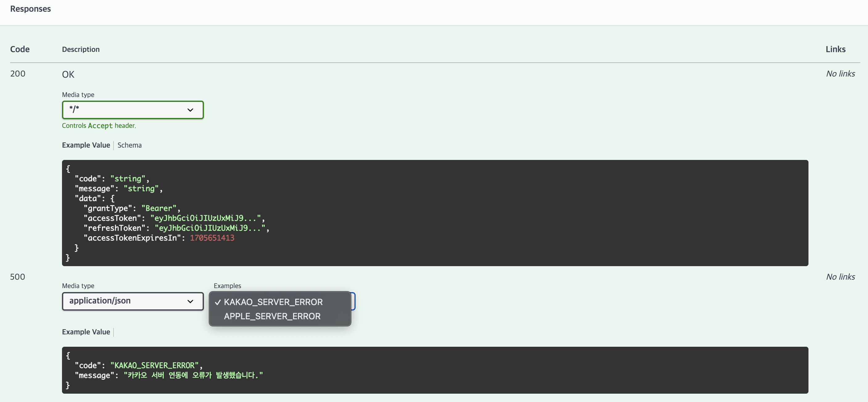Click the 500 response code

tap(18, 277)
